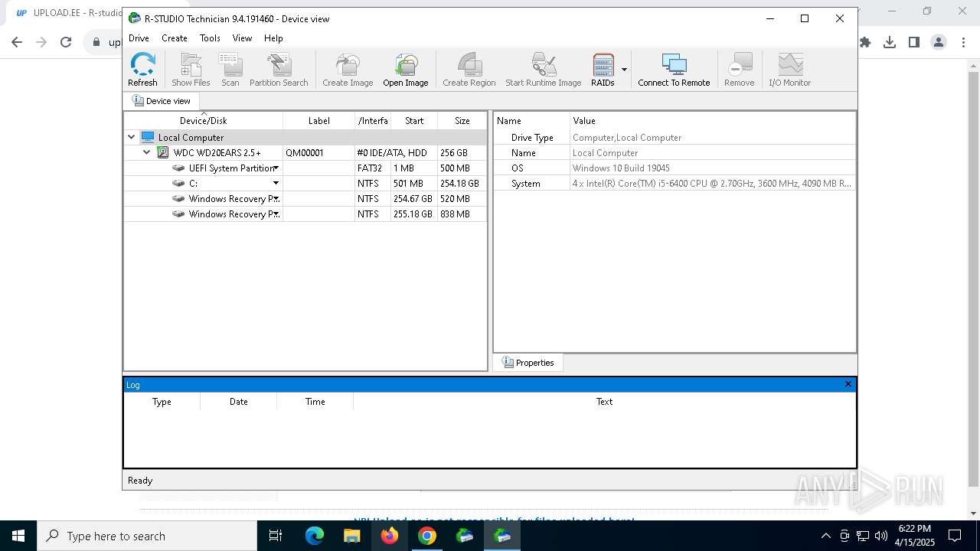980x551 pixels.
Task: Click the QM00001 label cell
Action: [x=319, y=153]
